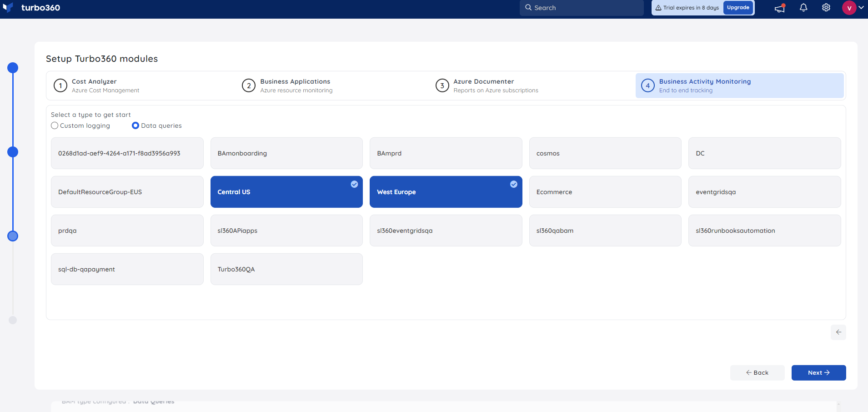Click the turbo360 logo icon

[8, 8]
